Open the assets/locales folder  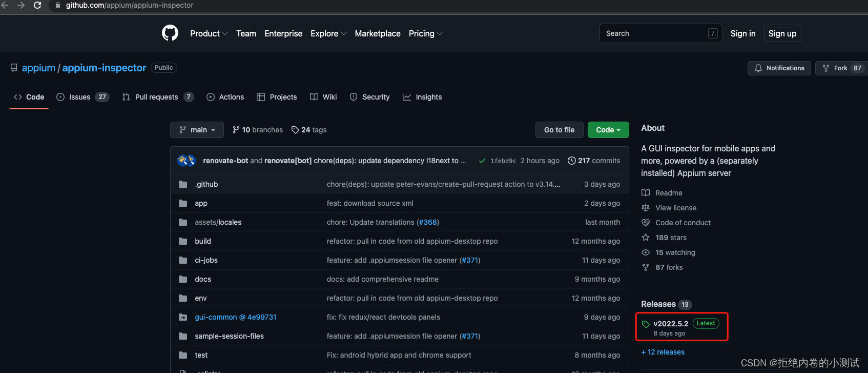pyautogui.click(x=218, y=222)
